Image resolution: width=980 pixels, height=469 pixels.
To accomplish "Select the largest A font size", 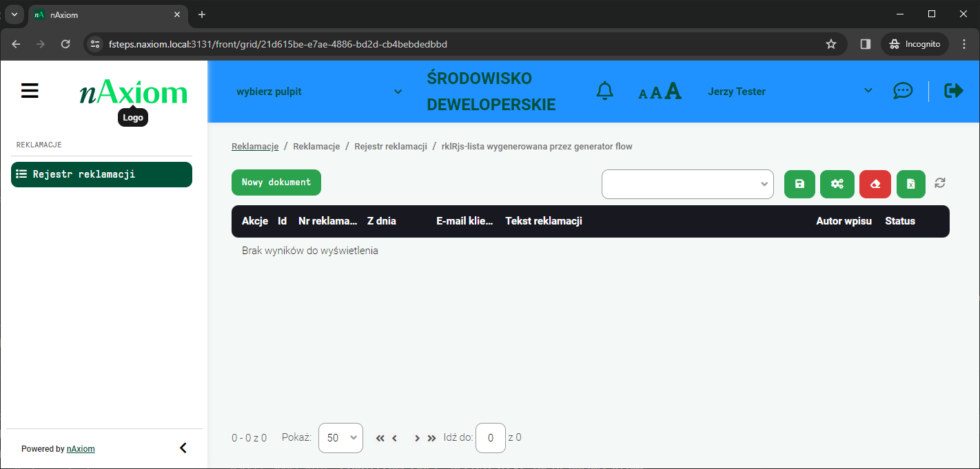I will (x=672, y=89).
